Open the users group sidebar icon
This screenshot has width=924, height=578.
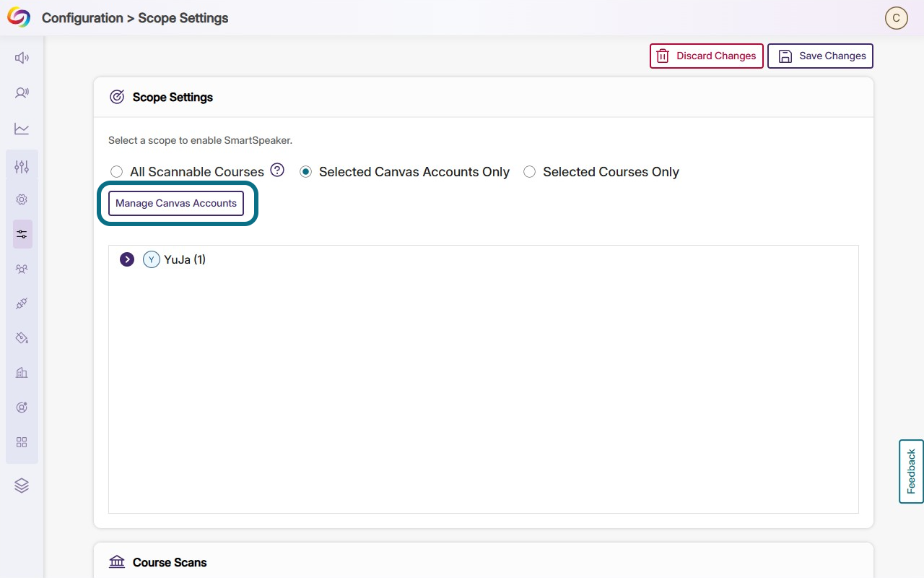pyautogui.click(x=22, y=269)
